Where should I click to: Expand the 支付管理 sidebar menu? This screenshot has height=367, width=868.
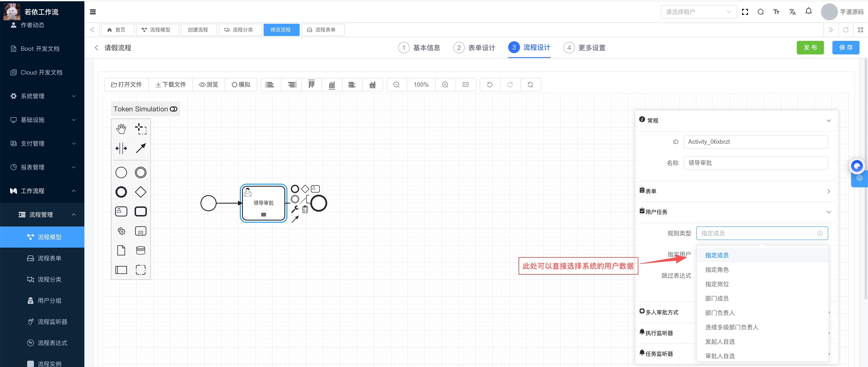point(42,144)
